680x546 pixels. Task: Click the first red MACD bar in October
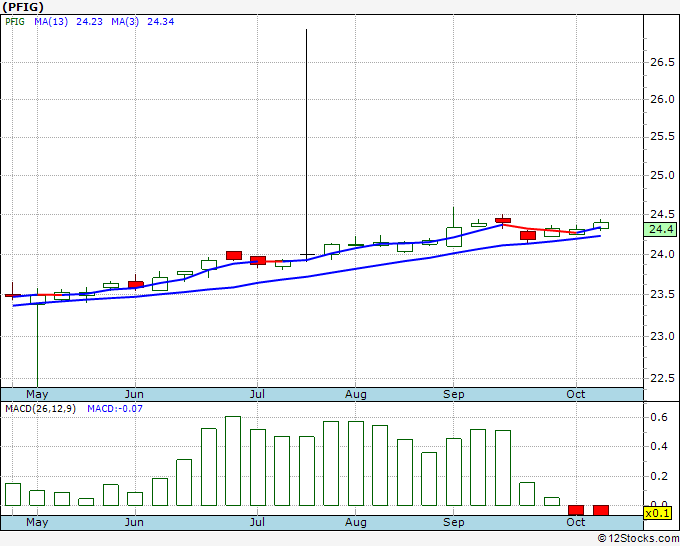(576, 510)
